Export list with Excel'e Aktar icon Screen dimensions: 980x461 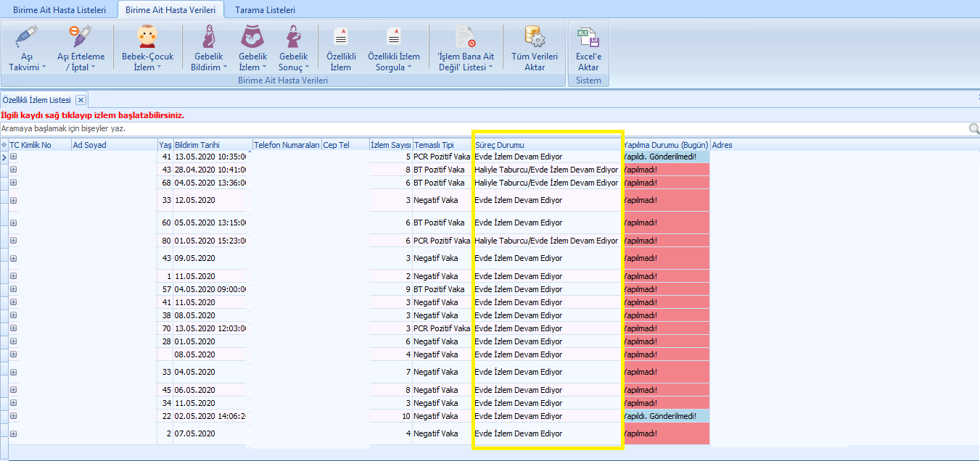[588, 36]
